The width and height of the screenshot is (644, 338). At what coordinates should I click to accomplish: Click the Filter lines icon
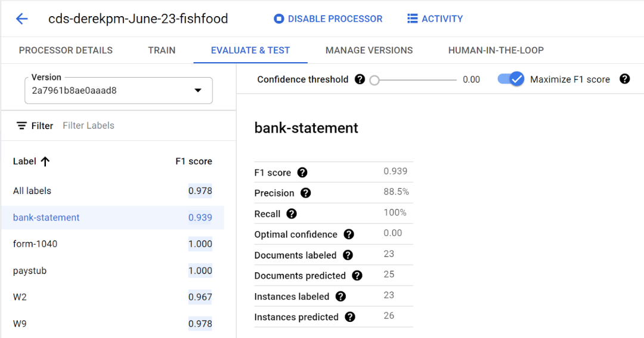[22, 126]
